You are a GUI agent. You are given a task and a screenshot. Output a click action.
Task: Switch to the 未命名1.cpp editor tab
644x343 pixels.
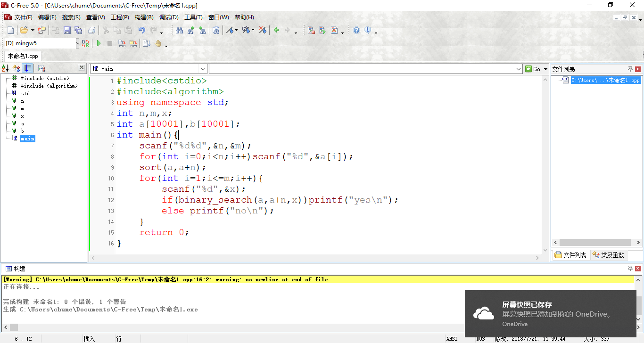[x=23, y=56]
